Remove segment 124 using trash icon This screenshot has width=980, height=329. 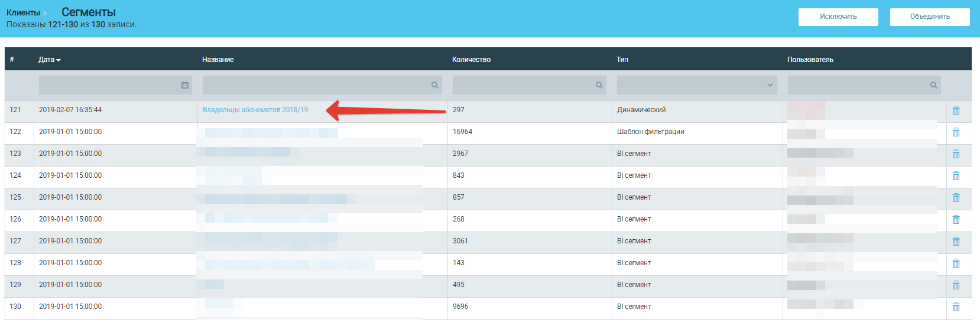[x=956, y=176]
